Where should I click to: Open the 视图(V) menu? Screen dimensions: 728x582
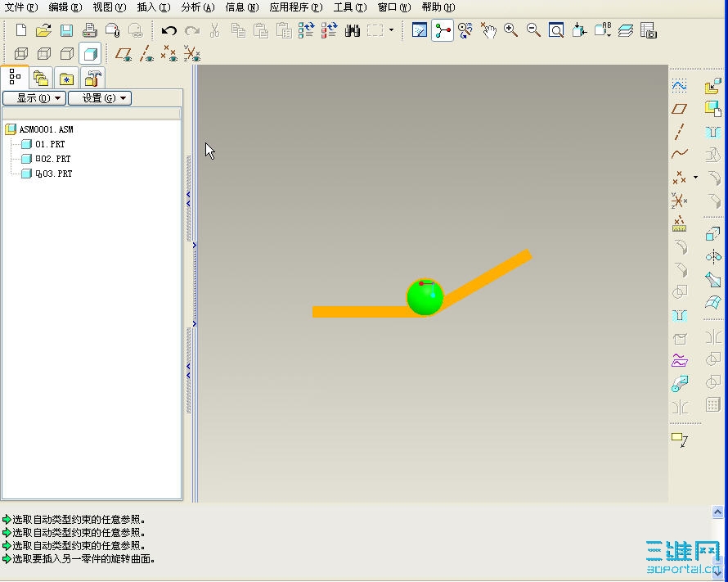tap(110, 7)
